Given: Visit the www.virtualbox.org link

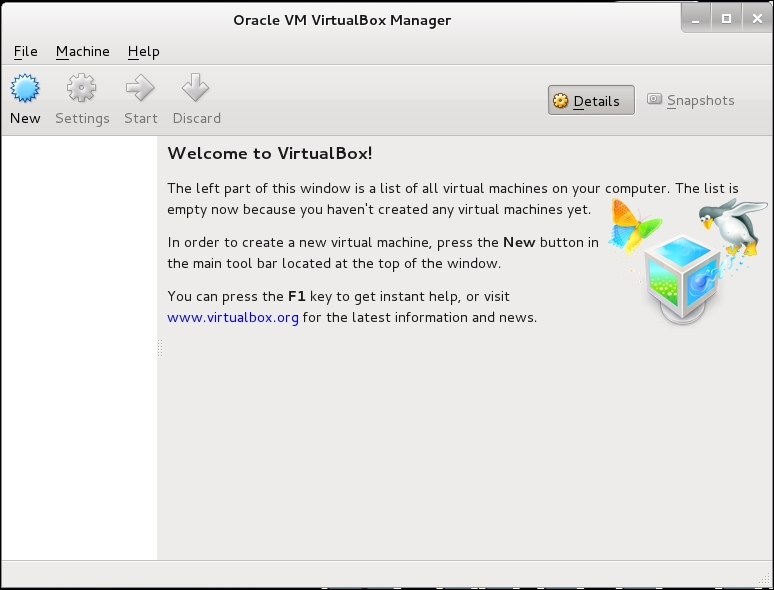Looking at the screenshot, I should 232,317.
